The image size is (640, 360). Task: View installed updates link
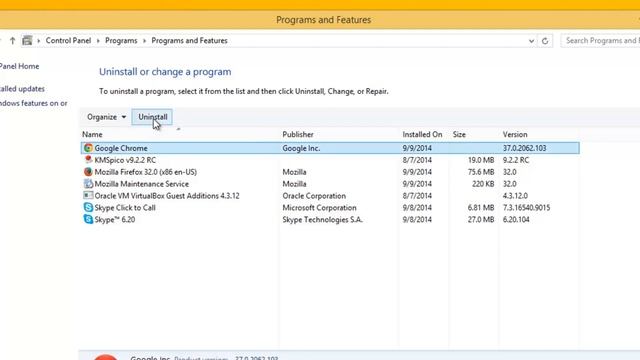[22, 89]
